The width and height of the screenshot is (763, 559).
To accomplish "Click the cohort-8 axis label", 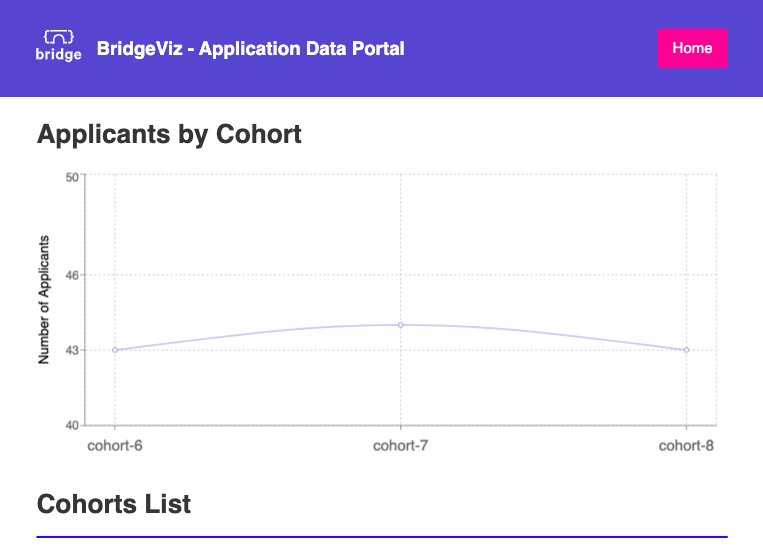I will coord(686,446).
